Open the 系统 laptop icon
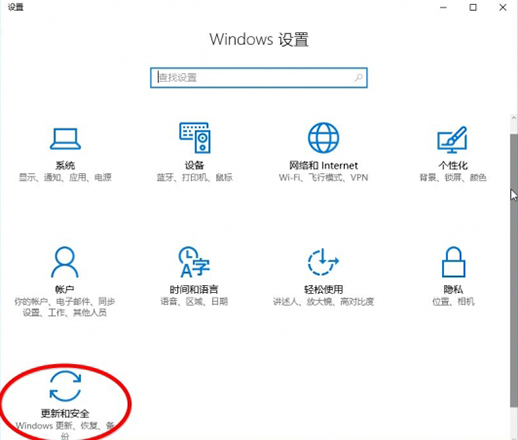 (x=65, y=139)
